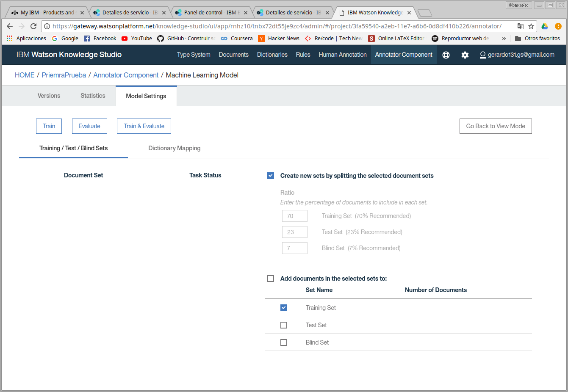
Task: Select the Training / Test / Blind Sets tab
Action: coord(74,148)
